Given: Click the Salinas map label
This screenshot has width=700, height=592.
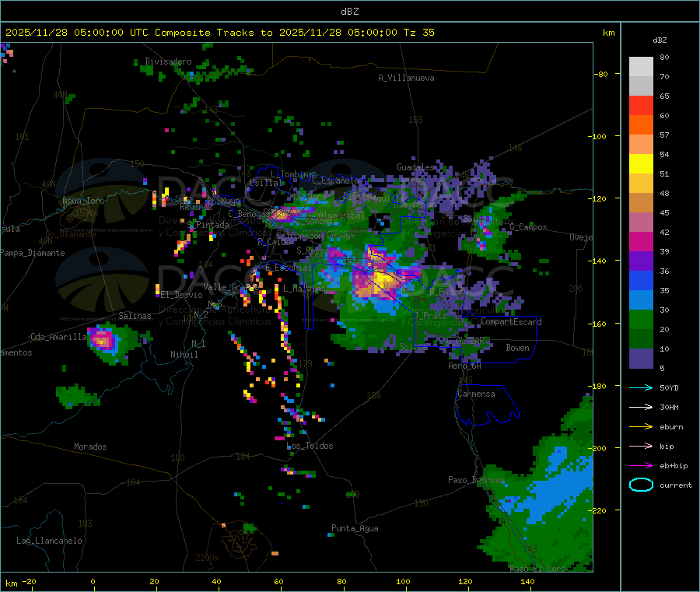Looking at the screenshot, I should pyautogui.click(x=135, y=316).
